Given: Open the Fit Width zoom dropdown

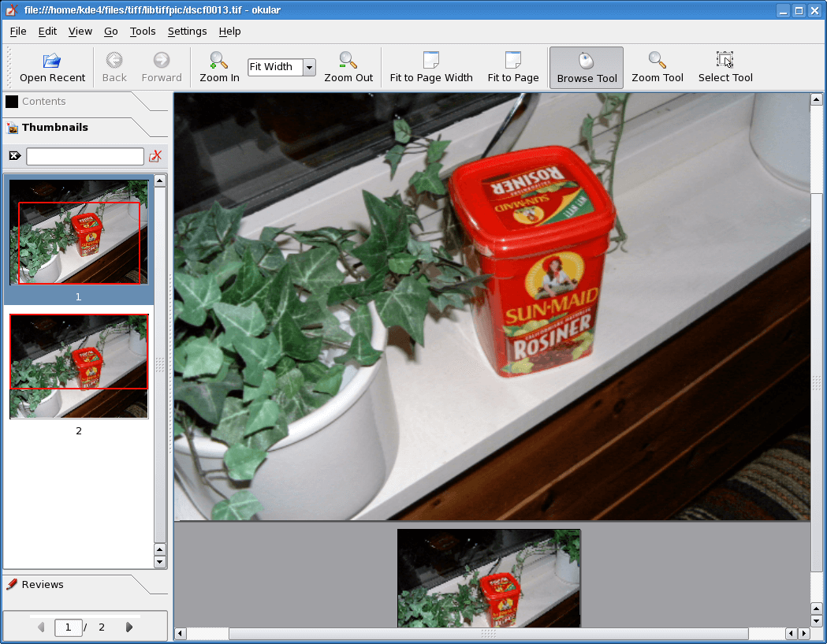Looking at the screenshot, I should (309, 67).
